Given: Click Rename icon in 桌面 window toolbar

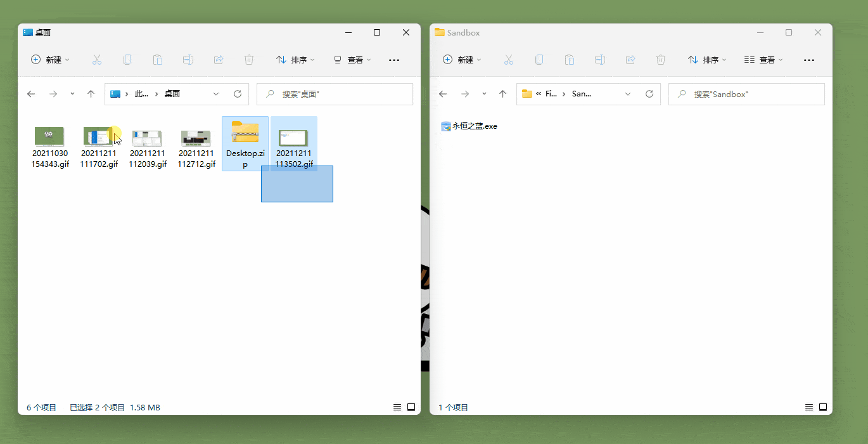Looking at the screenshot, I should click(188, 60).
